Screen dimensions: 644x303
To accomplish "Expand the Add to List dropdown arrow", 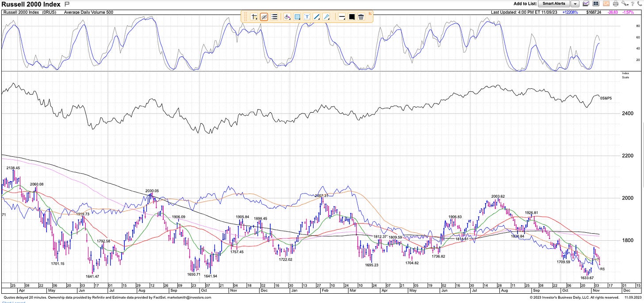I will 575,4.
